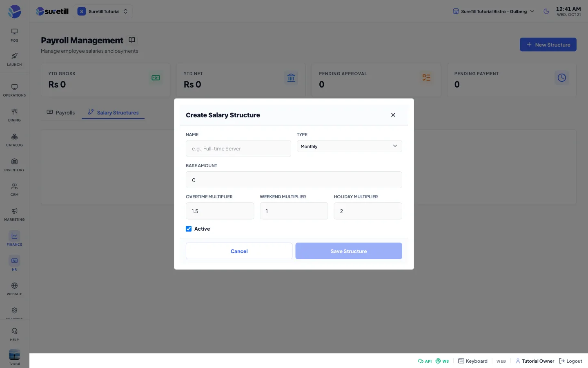Open the Inventory sidebar section
This screenshot has height=368, width=588.
coord(14,165)
